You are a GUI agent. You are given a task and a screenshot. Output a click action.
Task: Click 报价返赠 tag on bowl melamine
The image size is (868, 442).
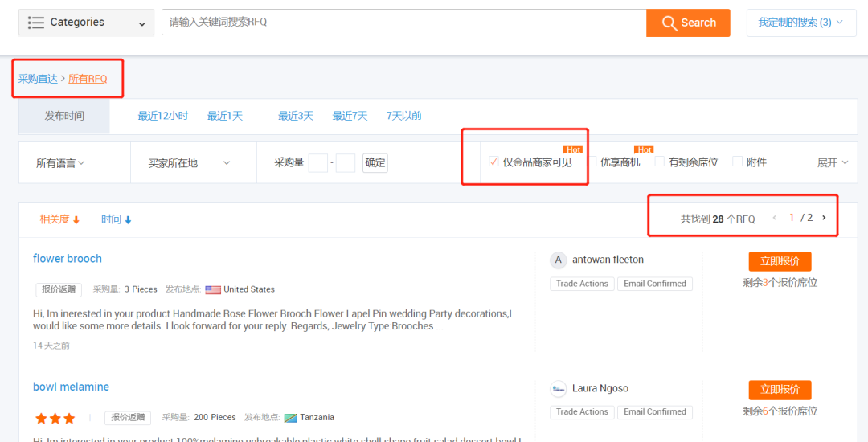tap(128, 418)
